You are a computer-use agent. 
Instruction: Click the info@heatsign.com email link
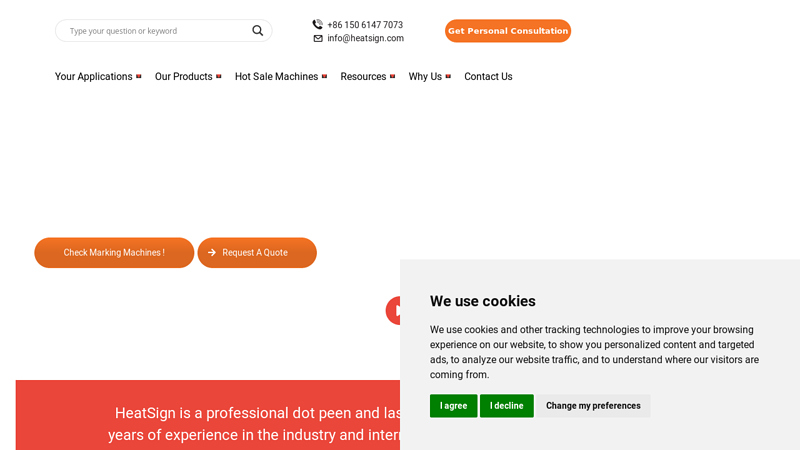tap(365, 38)
